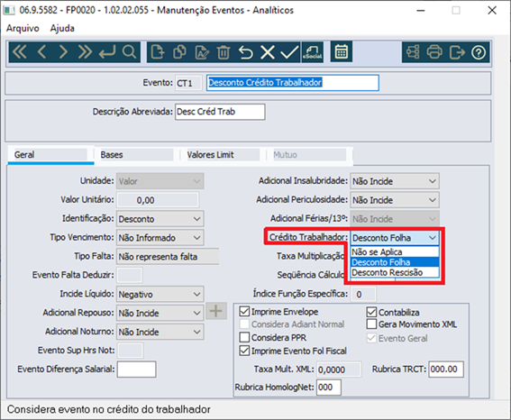This screenshot has height=420, width=511.
Task: Click the Evento Falta Deduzir field
Action: pyautogui.click(x=130, y=275)
